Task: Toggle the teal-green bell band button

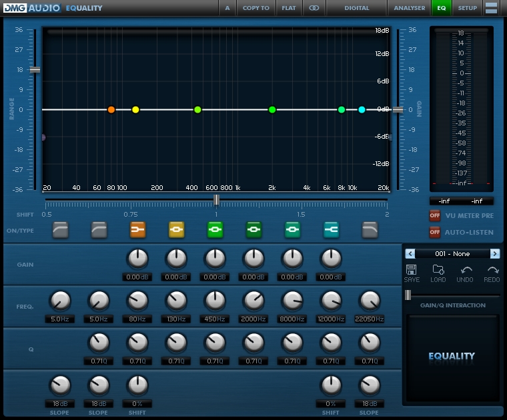Action: point(293,230)
